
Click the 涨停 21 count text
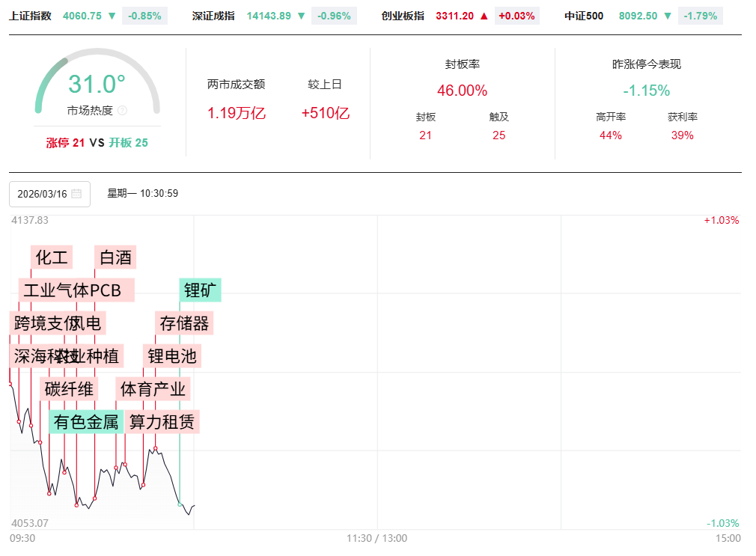tap(65, 143)
